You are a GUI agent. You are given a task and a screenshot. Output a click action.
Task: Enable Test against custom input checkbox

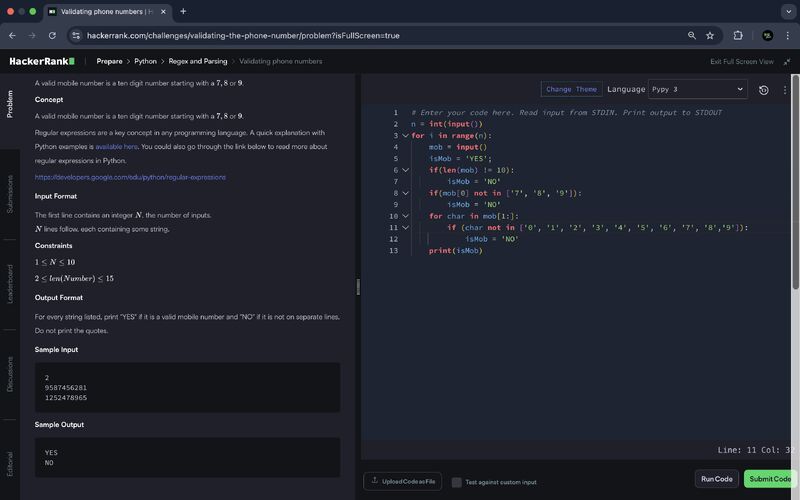457,482
